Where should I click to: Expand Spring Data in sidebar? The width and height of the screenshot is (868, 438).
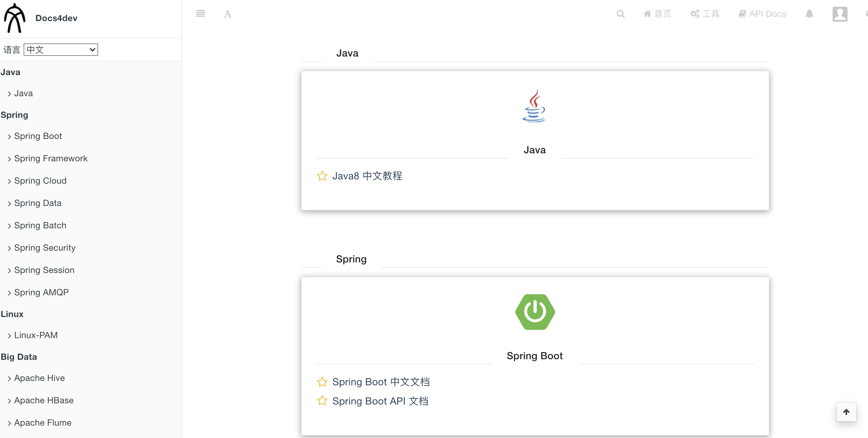34,203
